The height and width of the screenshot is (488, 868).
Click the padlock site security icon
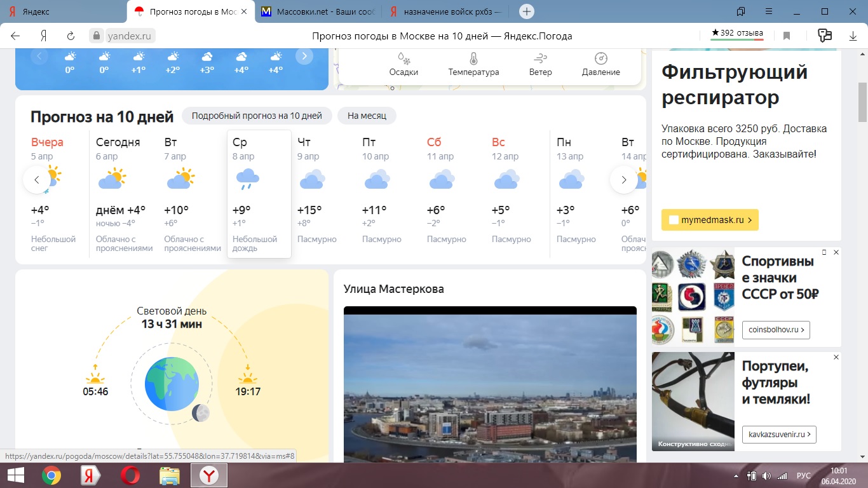[96, 36]
